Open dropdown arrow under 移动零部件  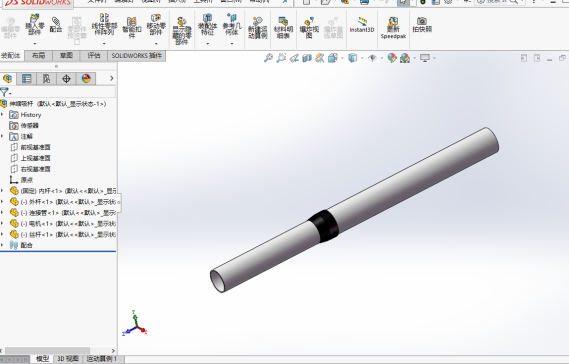point(156,44)
